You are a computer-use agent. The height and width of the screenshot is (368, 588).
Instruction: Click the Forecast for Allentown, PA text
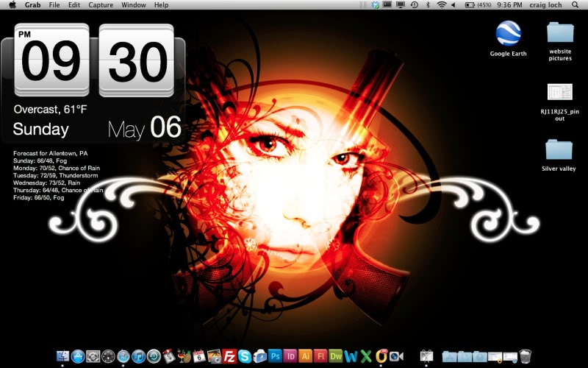click(50, 153)
